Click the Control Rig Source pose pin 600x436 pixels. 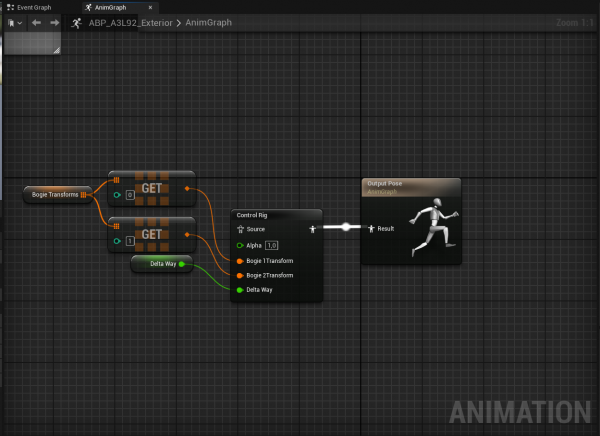(240, 229)
